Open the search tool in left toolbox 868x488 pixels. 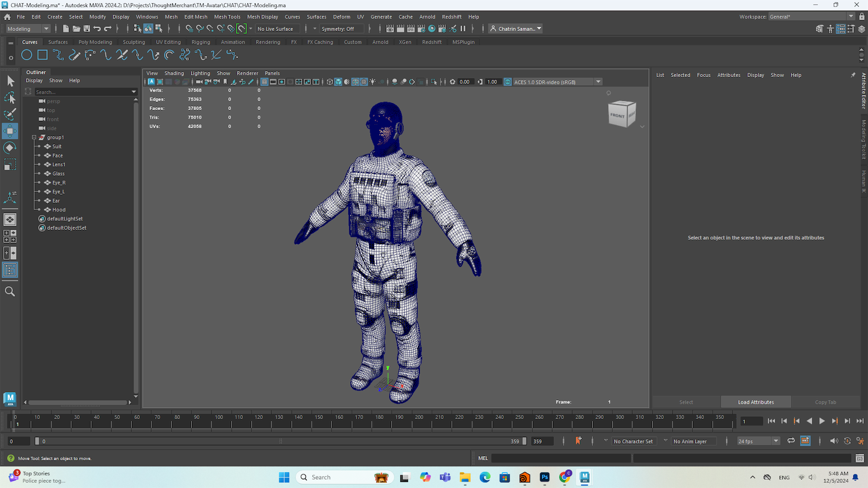click(10, 292)
